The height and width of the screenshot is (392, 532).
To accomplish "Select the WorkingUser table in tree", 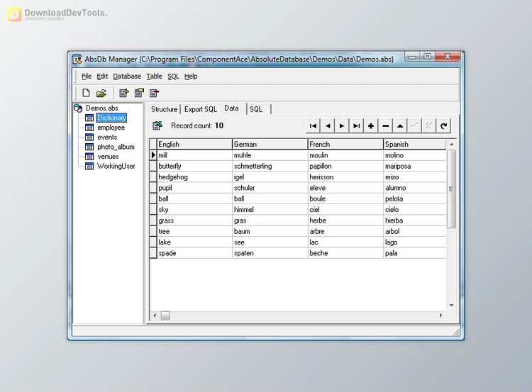I will point(116,166).
